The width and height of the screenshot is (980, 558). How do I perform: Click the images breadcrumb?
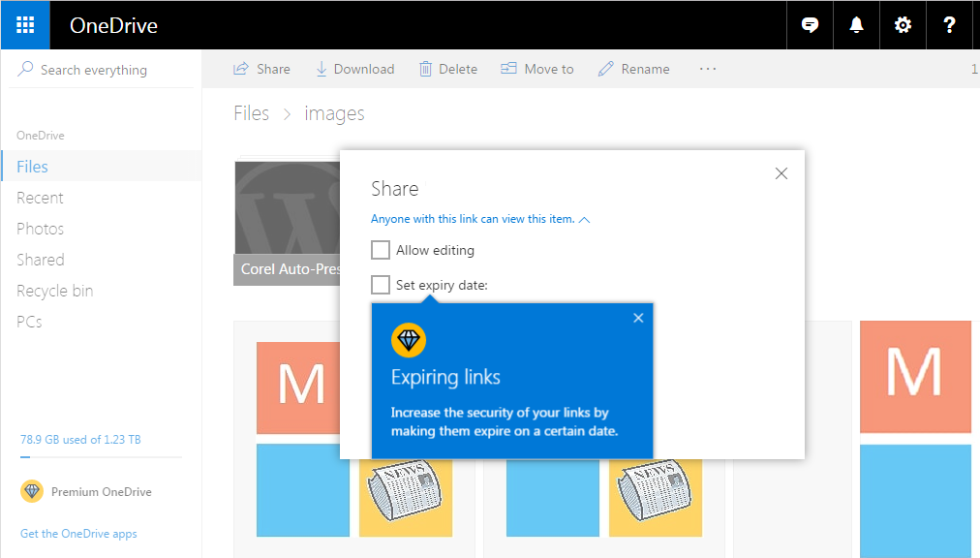334,114
